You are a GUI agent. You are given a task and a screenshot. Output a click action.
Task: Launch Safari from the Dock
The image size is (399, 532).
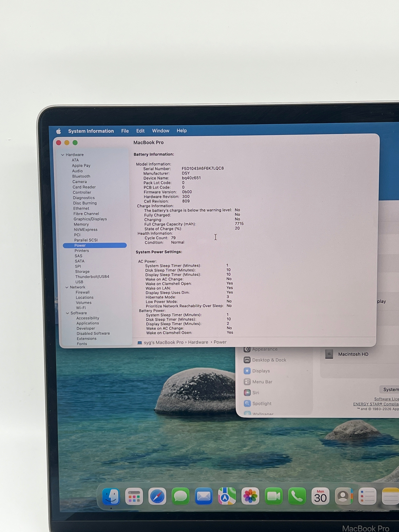[x=157, y=496]
